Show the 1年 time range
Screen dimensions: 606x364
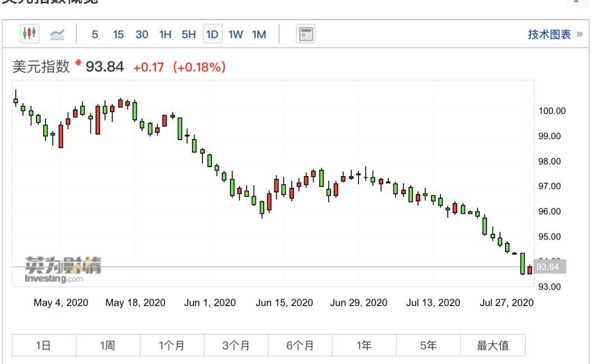click(x=364, y=345)
